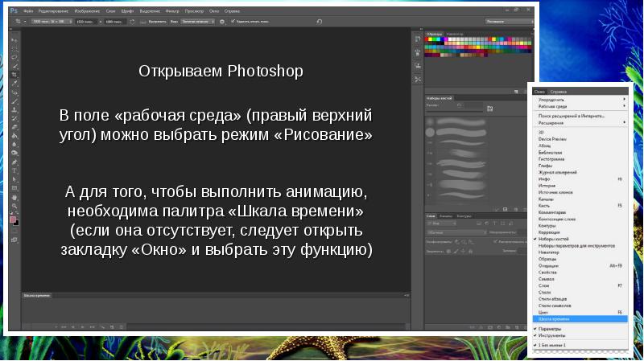The height and width of the screenshot is (361, 644).
Task: Expand 'Упорядочить' submenu in Window menu
Action: [x=580, y=100]
